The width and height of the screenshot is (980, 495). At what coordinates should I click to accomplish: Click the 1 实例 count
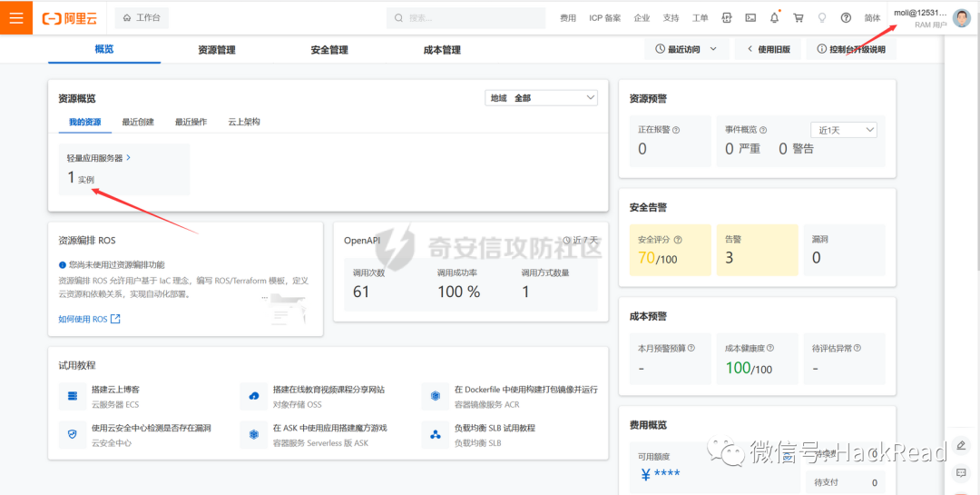click(82, 178)
